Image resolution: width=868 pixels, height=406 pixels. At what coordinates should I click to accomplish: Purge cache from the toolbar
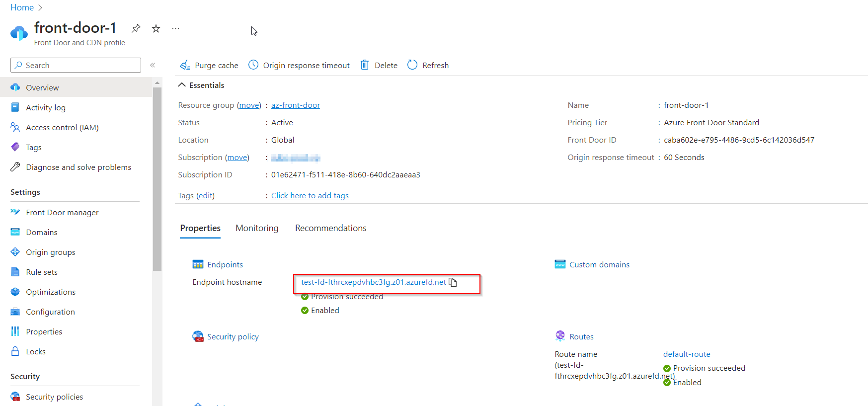pos(209,65)
